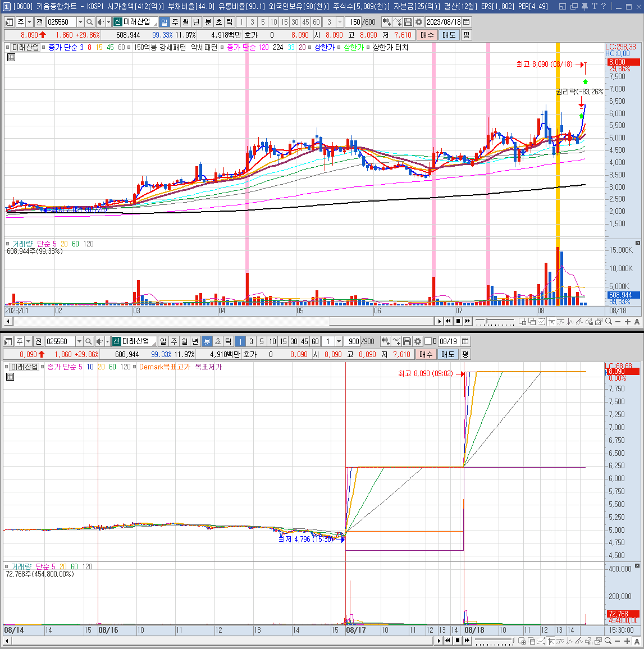This screenshot has height=649, width=644.
Task: Click the letter A font icon in the upper chart bottom bar
Action: 637,322
